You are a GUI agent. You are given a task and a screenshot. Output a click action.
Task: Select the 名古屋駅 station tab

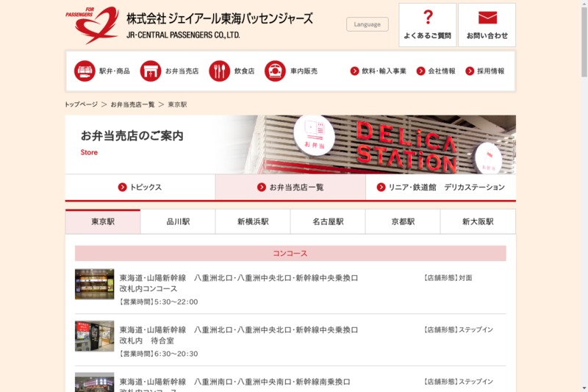[x=328, y=221]
